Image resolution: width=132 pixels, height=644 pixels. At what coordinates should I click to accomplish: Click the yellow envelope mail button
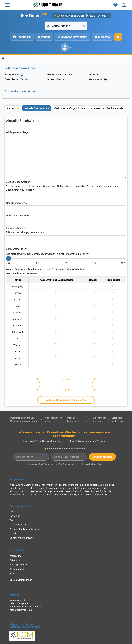(x=118, y=37)
